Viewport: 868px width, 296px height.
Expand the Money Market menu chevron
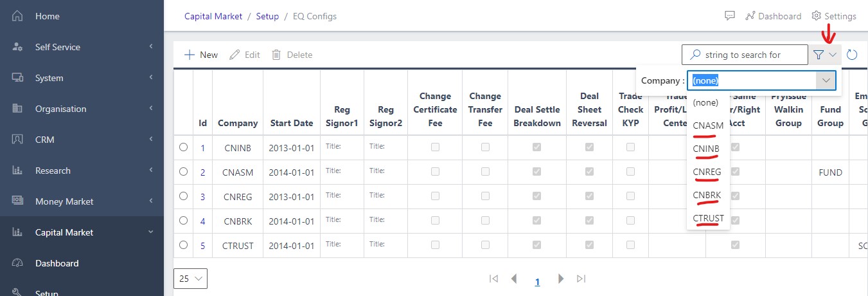(x=150, y=201)
